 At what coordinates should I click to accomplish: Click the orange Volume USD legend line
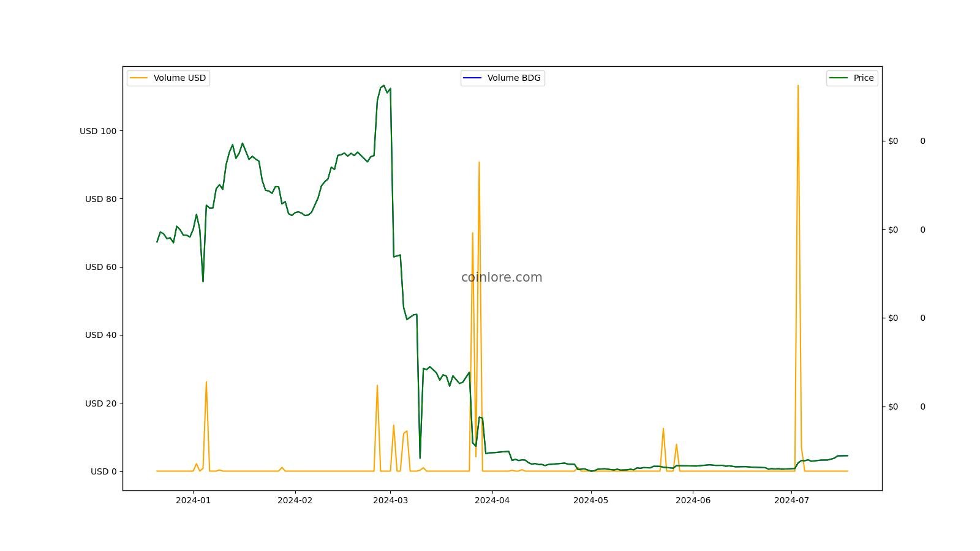coord(139,78)
